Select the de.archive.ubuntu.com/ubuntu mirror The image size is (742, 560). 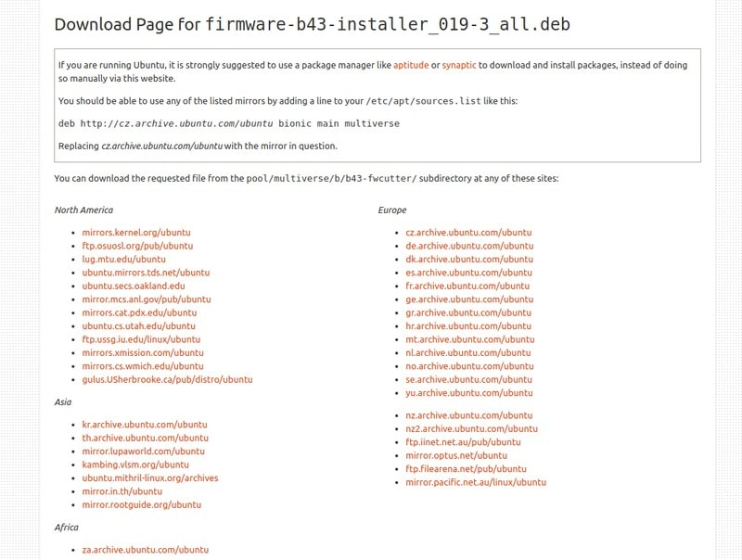469,246
